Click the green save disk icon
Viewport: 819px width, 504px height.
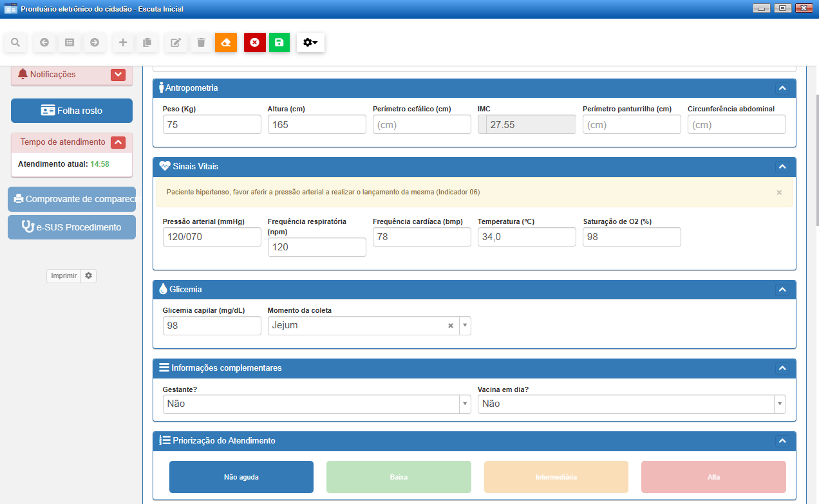click(279, 42)
